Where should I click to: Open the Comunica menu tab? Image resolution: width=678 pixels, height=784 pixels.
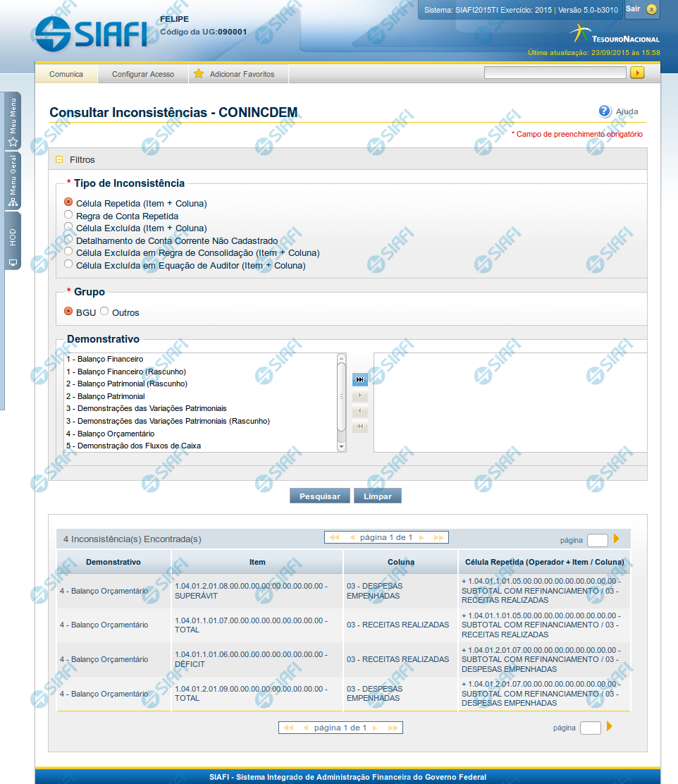[x=66, y=74]
